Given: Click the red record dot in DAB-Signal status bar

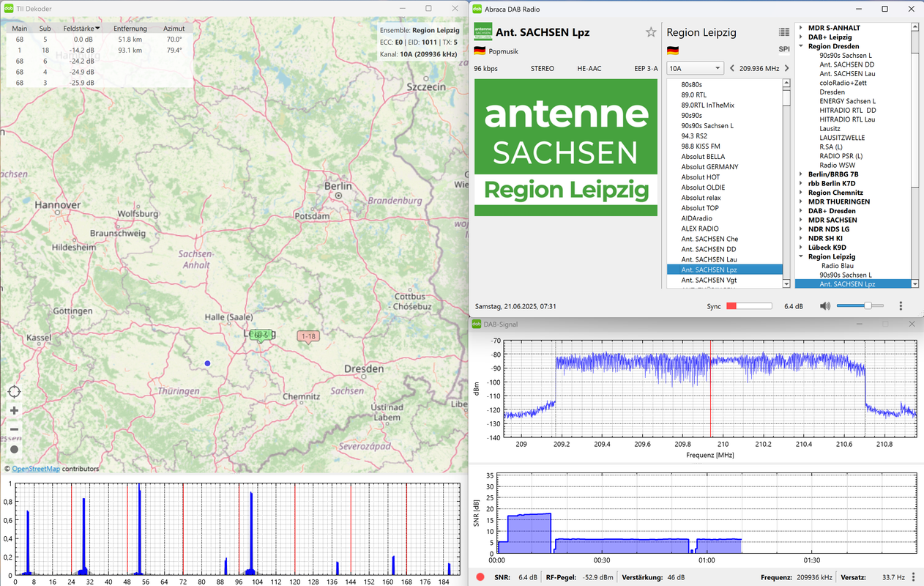Looking at the screenshot, I should pos(480,577).
